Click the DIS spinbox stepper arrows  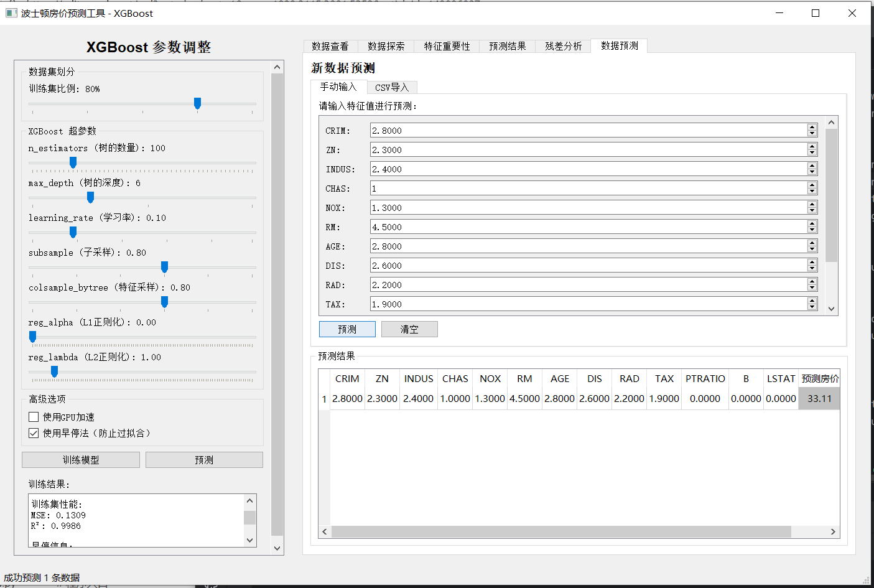click(x=812, y=265)
